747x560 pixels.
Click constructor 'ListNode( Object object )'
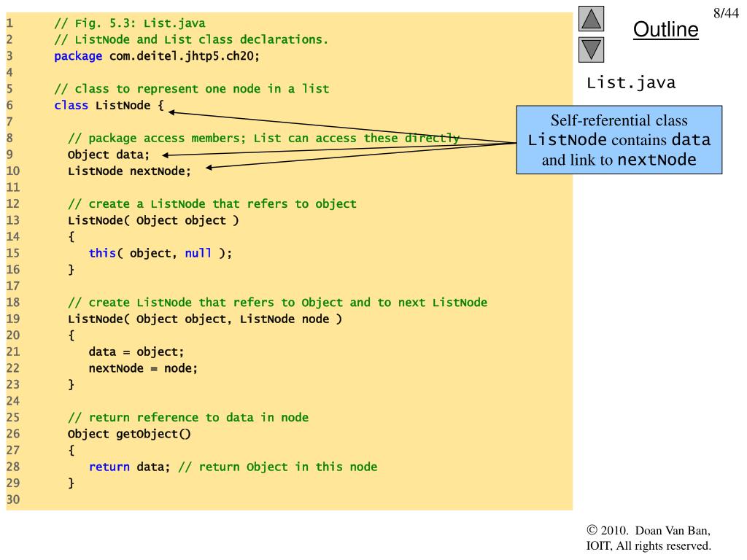pos(153,220)
